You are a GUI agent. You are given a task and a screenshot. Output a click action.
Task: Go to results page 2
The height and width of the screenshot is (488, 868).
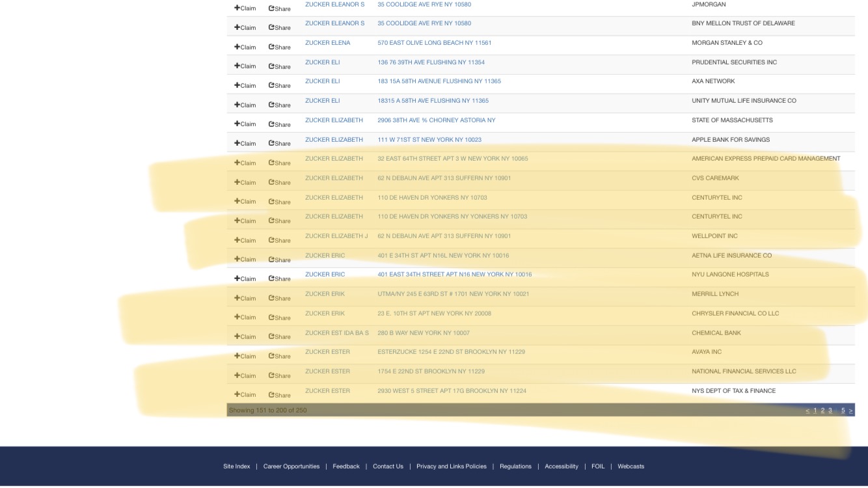click(x=822, y=411)
